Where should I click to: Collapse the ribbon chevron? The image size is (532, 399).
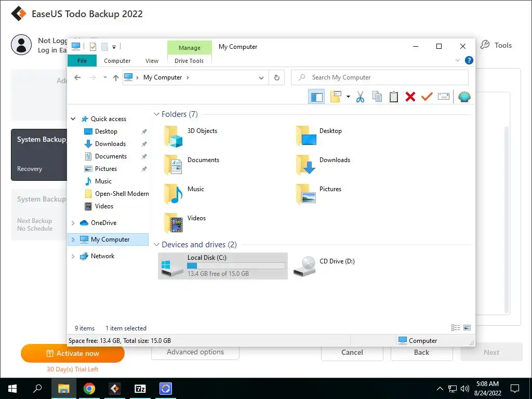click(458, 60)
